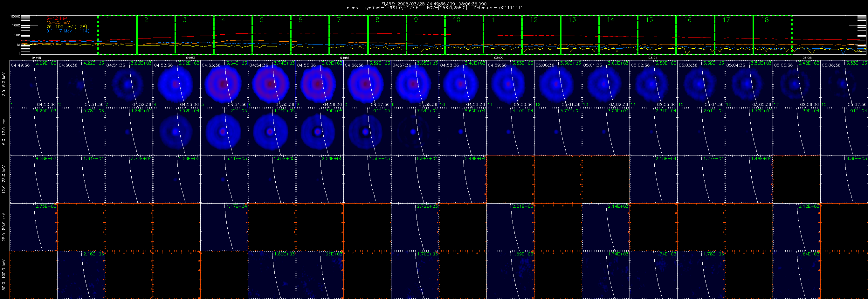Open the 3.0-6.0 keV image with peak 3.65E+03

[x=415, y=84]
